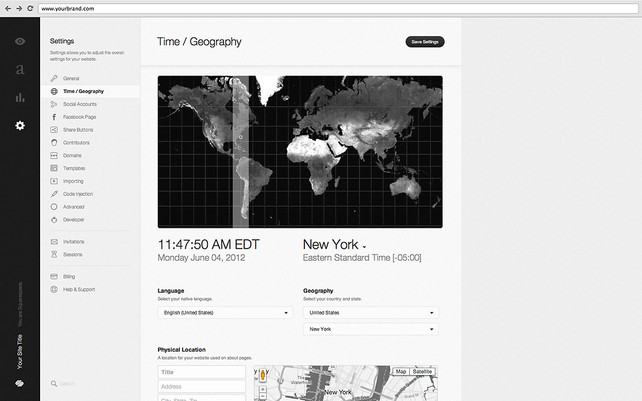Open the New York timezone dropdown arrow

pos(364,247)
